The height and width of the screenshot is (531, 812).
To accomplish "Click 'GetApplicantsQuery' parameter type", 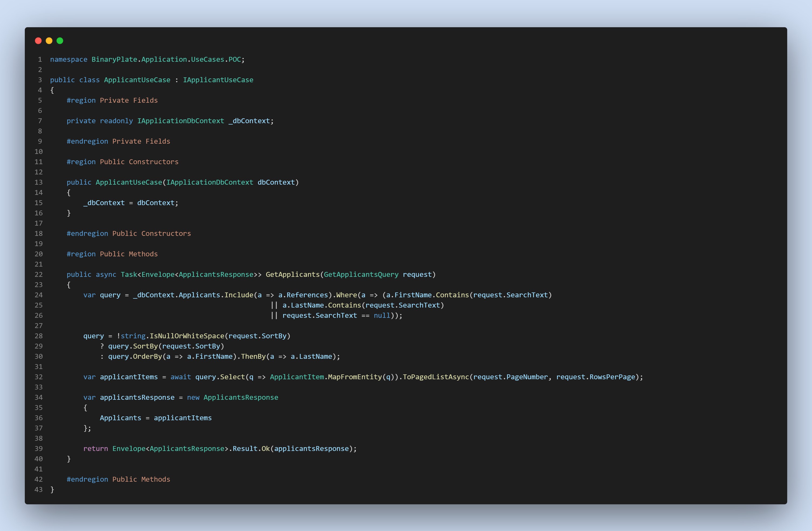I will click(x=361, y=274).
